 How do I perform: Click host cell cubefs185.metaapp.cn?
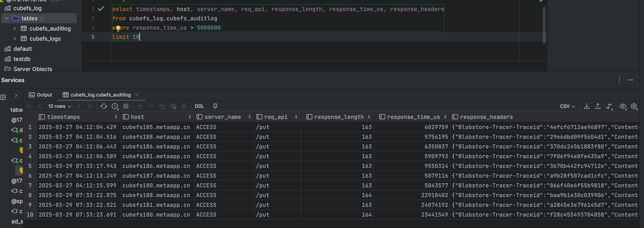tap(156, 127)
